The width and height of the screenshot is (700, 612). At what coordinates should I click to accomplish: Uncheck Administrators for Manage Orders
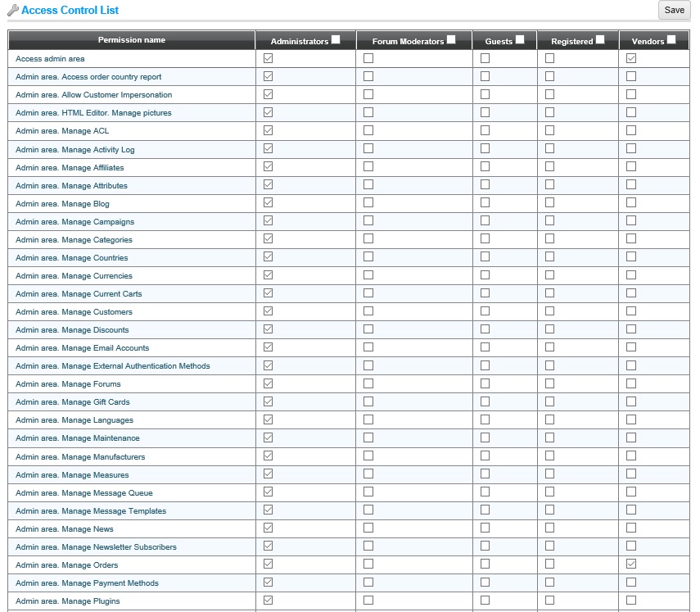click(268, 564)
